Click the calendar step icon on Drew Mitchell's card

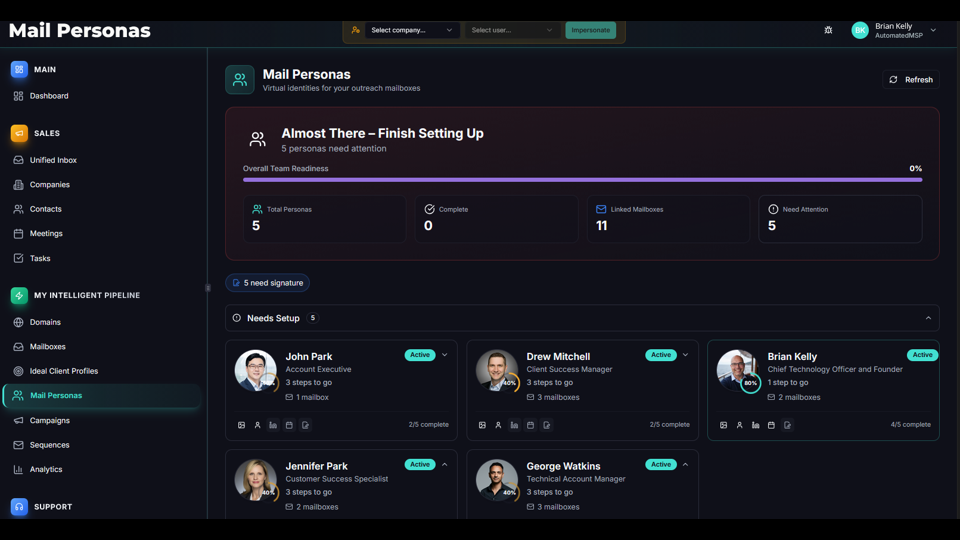[x=530, y=425]
